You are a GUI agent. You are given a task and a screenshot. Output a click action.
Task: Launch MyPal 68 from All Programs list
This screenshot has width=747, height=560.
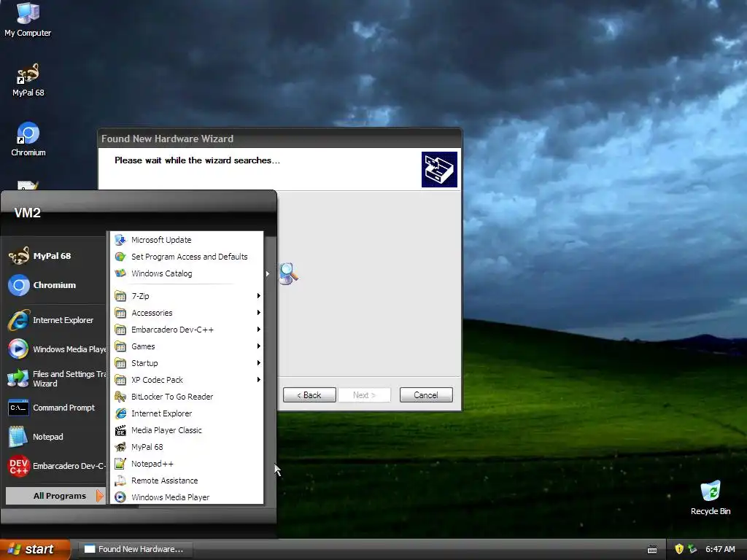click(x=187, y=447)
